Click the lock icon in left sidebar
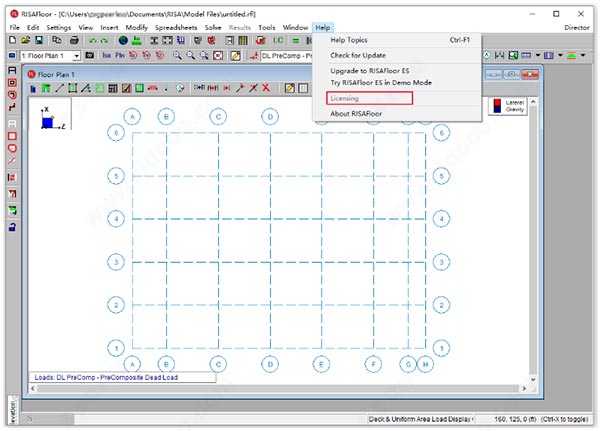 [12, 227]
